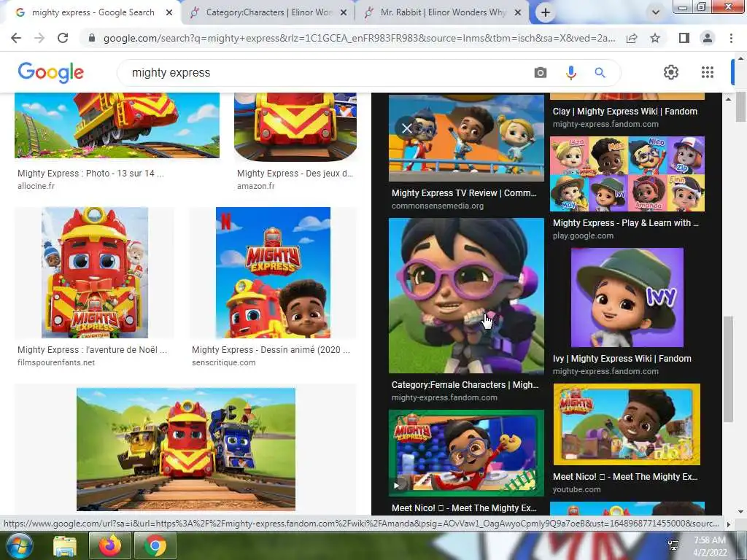Screen dimensions: 747x560
Task: Close the mighty express search tab
Action: click(x=169, y=13)
